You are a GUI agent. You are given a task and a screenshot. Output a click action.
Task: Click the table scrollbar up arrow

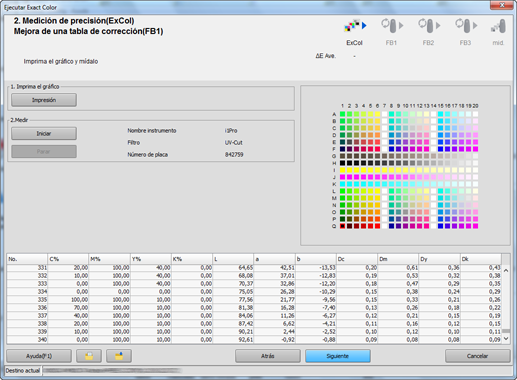(506, 271)
